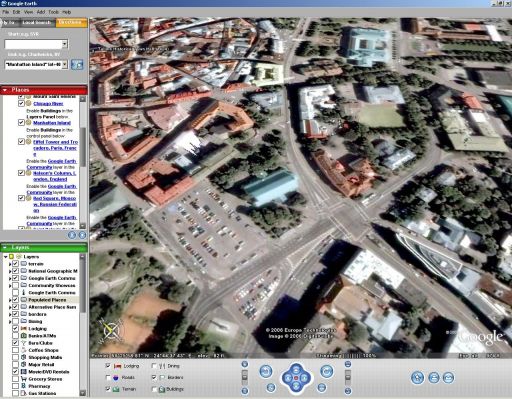Pan right with the navigation pad arrow
Screen dimensions: 512x399
pyautogui.click(x=305, y=378)
